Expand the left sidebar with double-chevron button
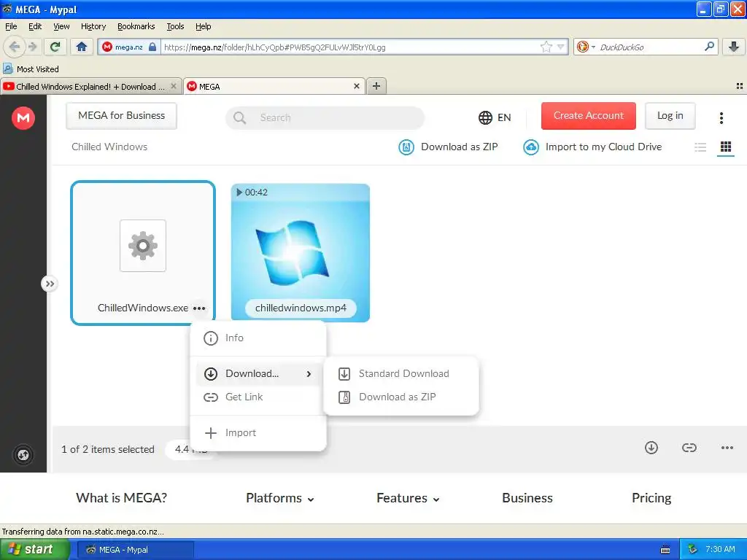 (50, 284)
